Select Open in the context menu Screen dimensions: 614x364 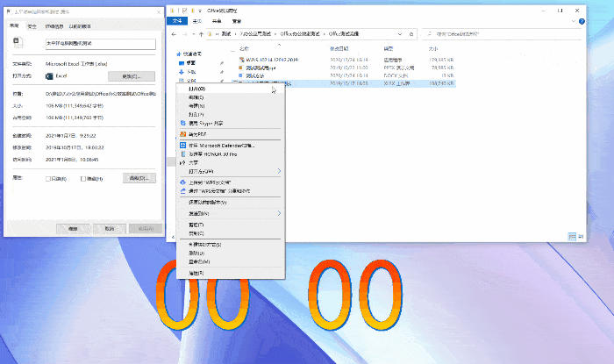point(230,89)
